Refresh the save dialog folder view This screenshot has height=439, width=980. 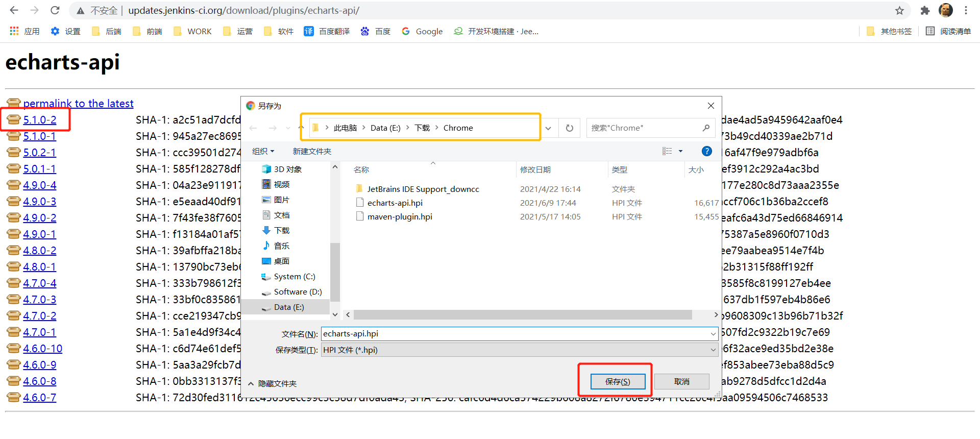coord(570,128)
